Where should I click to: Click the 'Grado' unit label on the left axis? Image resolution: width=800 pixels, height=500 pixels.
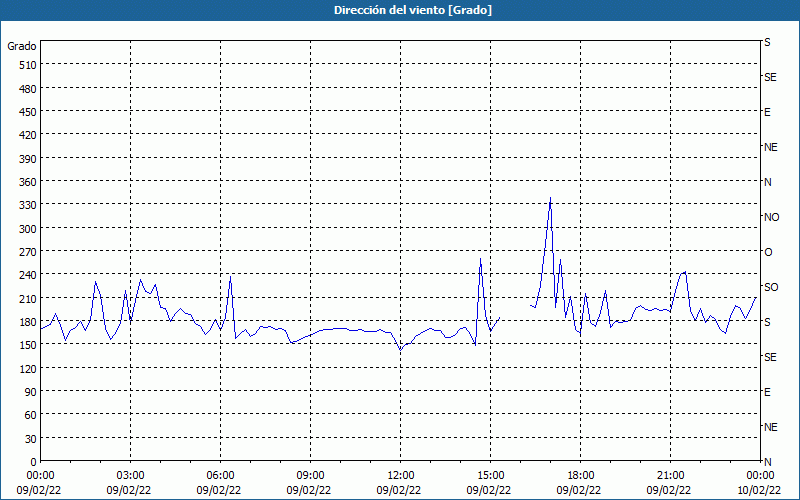[22, 46]
